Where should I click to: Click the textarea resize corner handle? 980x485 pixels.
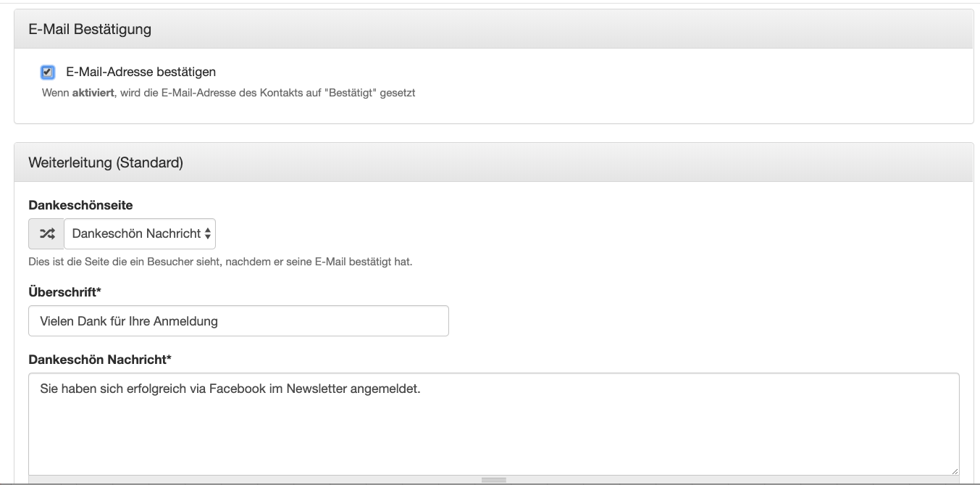point(954,471)
